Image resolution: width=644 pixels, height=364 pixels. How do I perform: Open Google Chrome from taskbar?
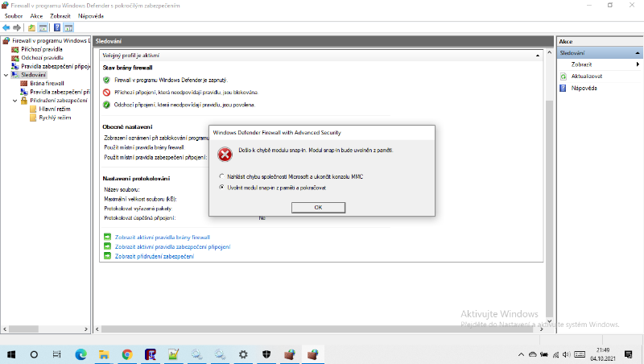(x=127, y=354)
